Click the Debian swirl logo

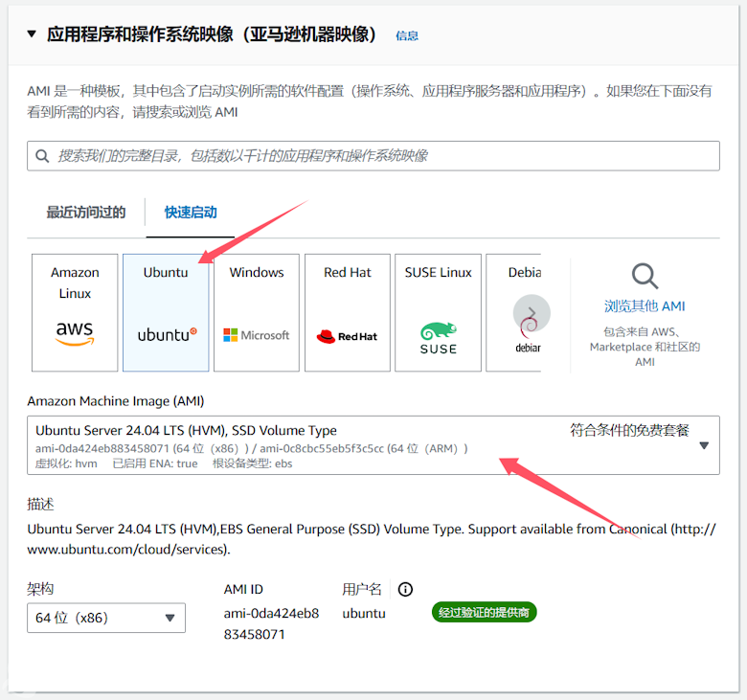click(528, 328)
